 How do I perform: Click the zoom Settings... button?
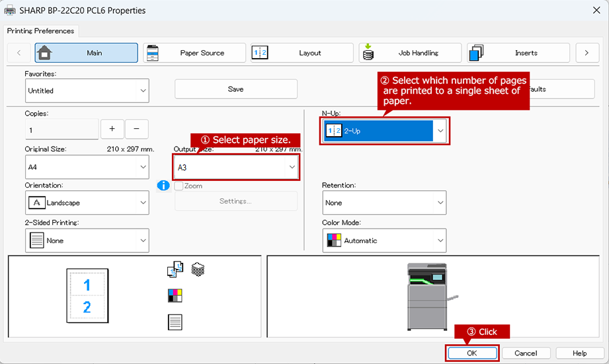point(236,201)
